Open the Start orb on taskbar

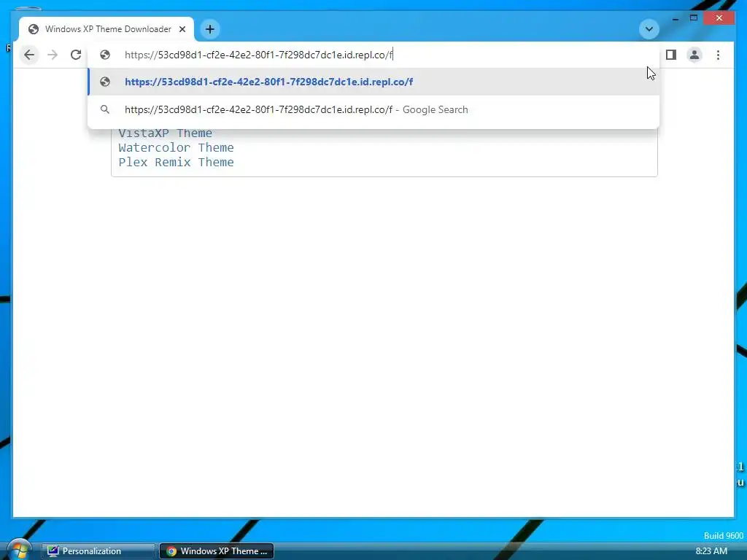click(x=19, y=551)
